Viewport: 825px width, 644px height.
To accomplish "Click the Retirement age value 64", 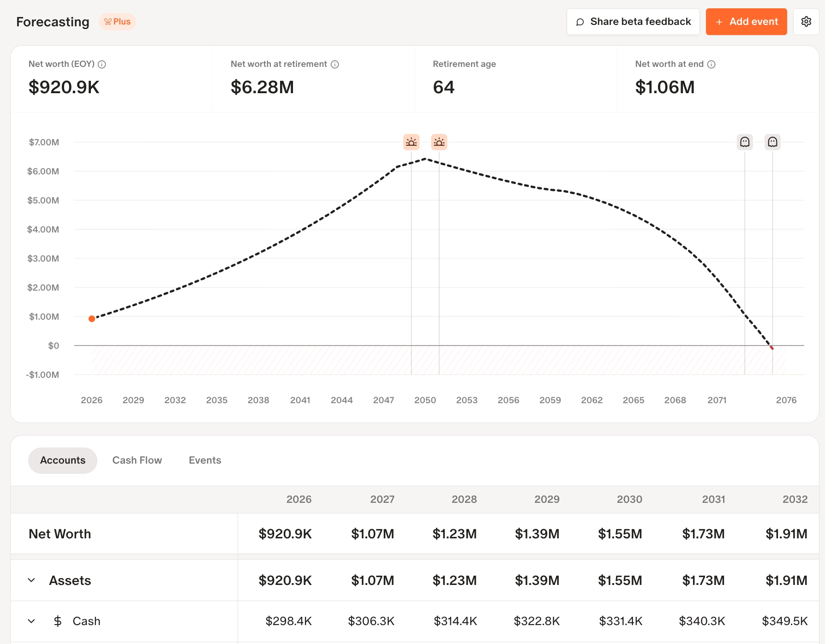I will (444, 87).
